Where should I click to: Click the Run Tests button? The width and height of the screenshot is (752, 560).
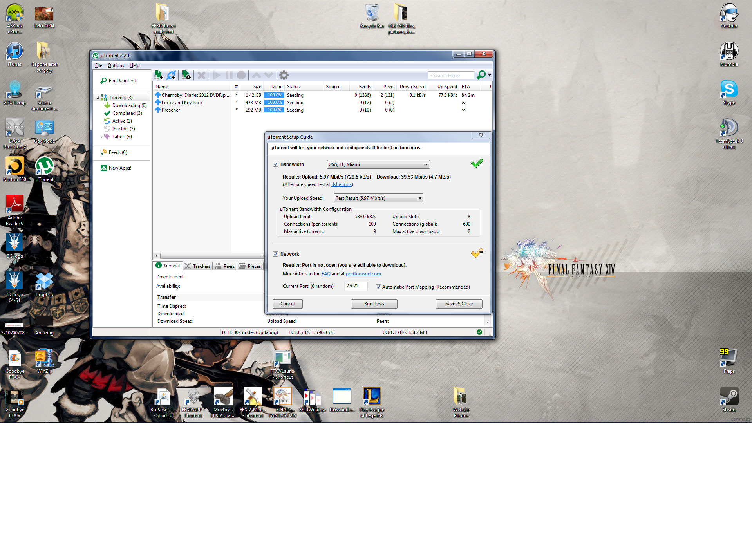coord(374,304)
